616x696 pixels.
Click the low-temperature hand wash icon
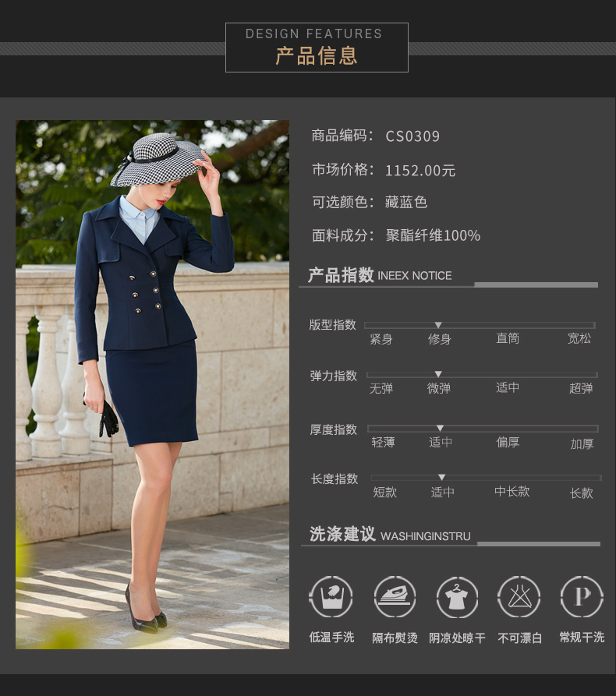click(331, 597)
